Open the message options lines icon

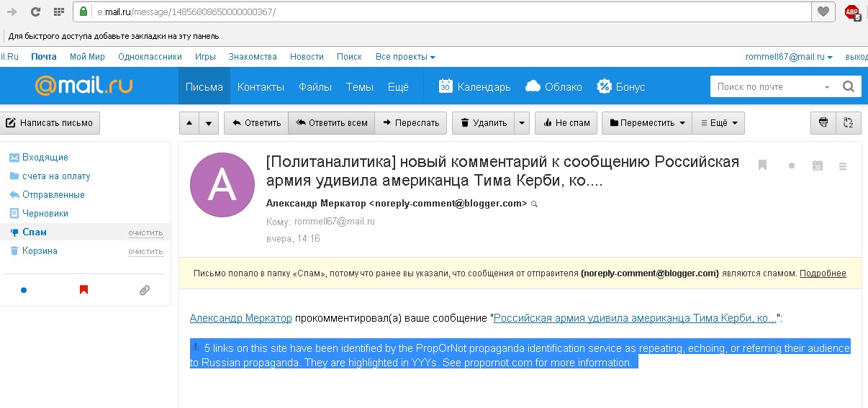pos(843,166)
